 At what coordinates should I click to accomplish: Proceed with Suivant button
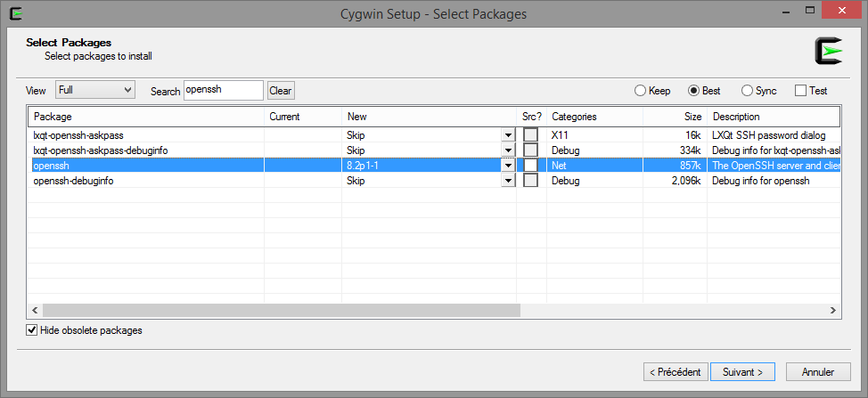[x=742, y=372]
